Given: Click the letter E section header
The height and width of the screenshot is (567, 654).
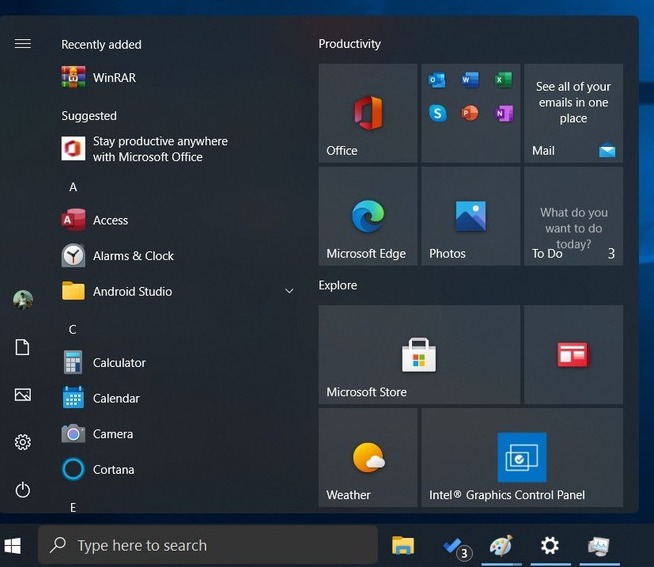Looking at the screenshot, I should [73, 507].
